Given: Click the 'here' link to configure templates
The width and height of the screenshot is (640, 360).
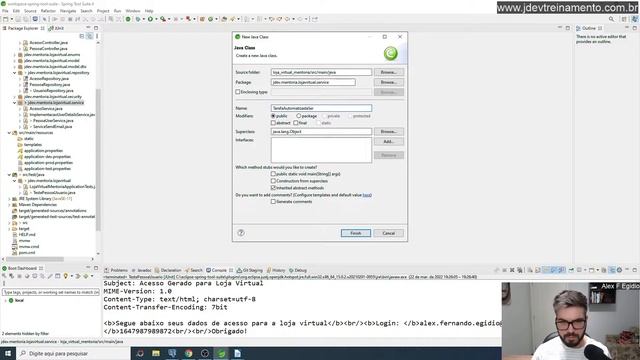Looking at the screenshot, I should [x=367, y=195].
